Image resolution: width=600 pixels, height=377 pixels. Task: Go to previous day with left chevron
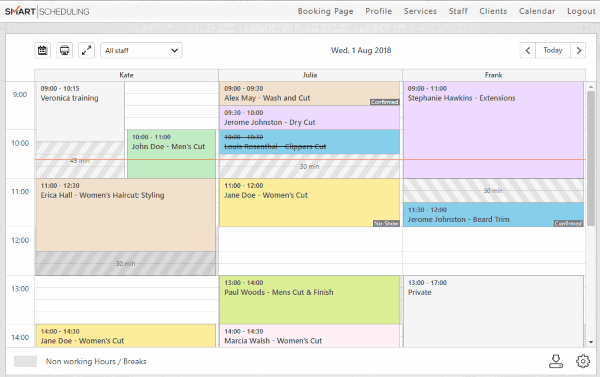(528, 50)
